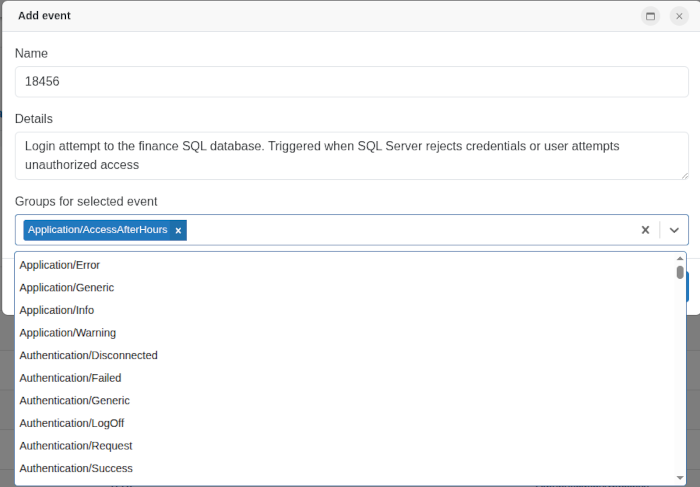700x487 pixels.
Task: Pick Authentication/Generic from dropdown
Action: click(75, 400)
